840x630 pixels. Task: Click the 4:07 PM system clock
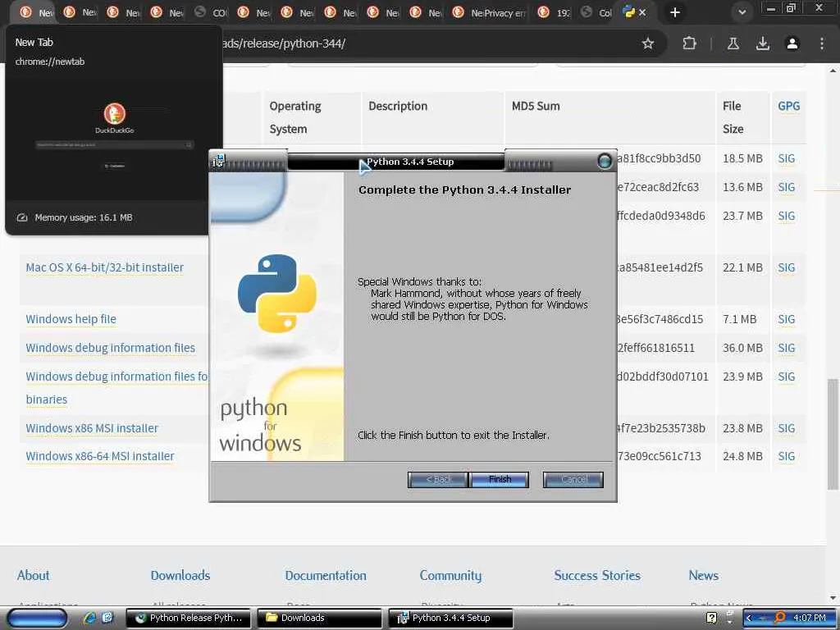coord(810,618)
